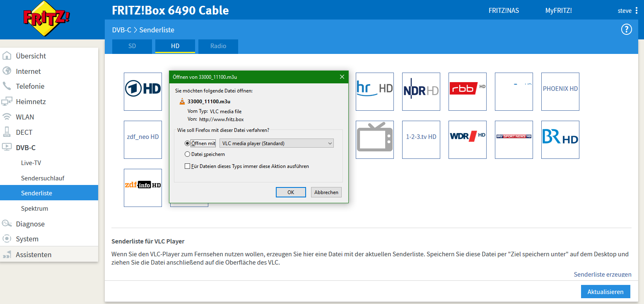Select the WDR HD channel tile

click(x=468, y=140)
